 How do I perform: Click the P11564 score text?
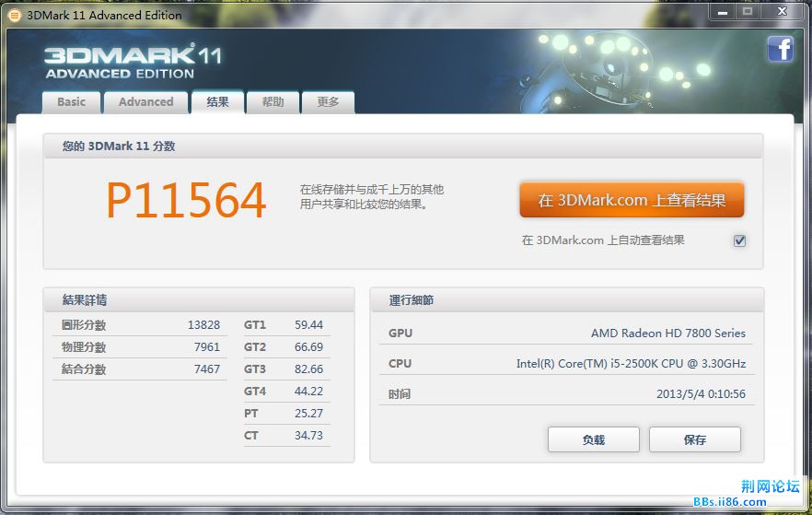click(186, 200)
